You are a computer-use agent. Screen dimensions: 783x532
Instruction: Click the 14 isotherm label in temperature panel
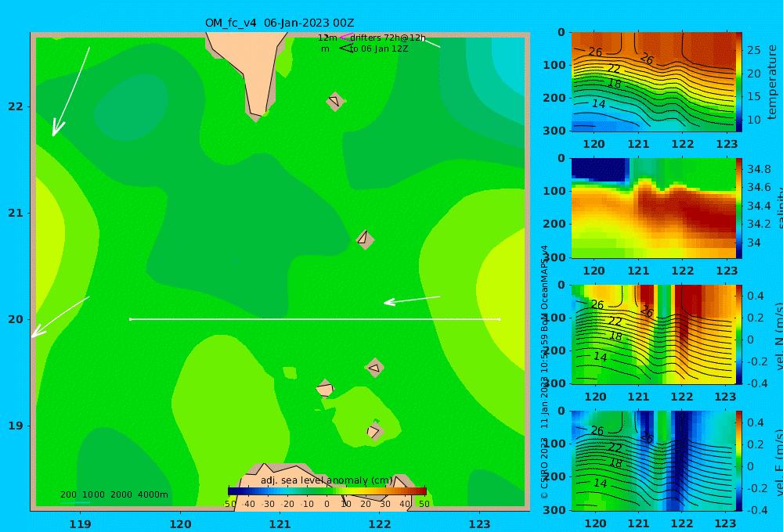coord(598,104)
